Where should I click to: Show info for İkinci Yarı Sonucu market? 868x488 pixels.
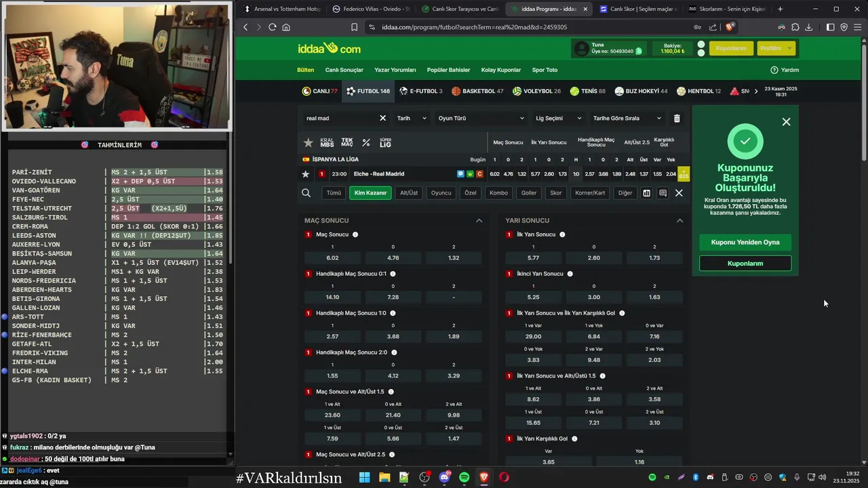pos(570,274)
